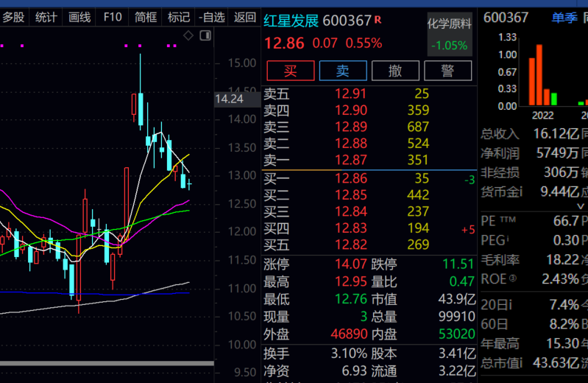Switch to the 单季 quarterly view
The image size is (588, 383).
coord(564,18)
